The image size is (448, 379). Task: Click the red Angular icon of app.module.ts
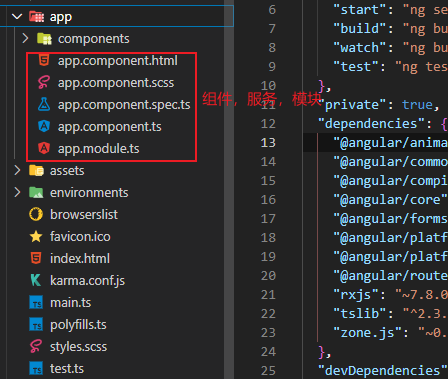click(x=44, y=148)
